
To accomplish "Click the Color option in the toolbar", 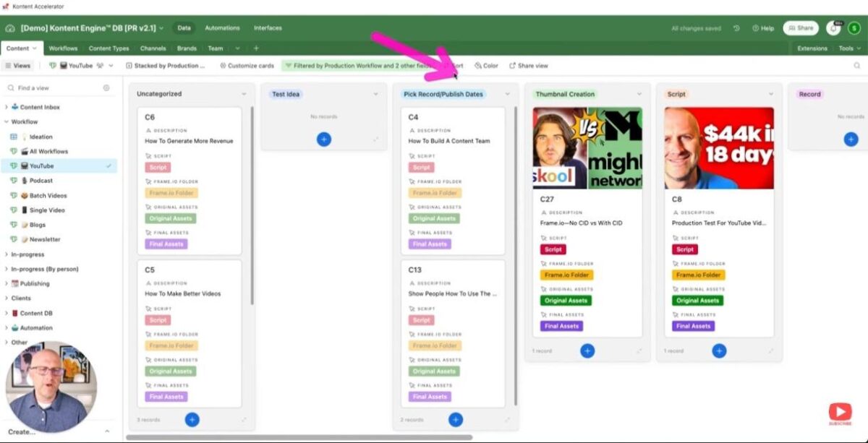I will coord(485,65).
